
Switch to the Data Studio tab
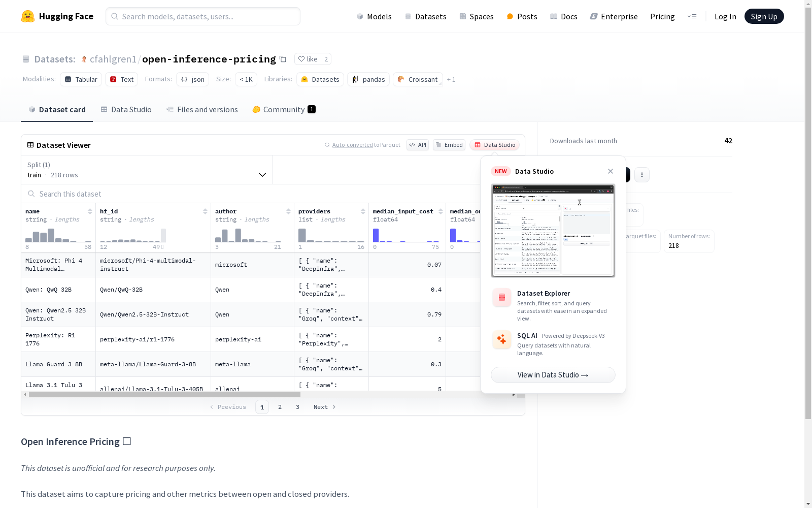tap(126, 110)
